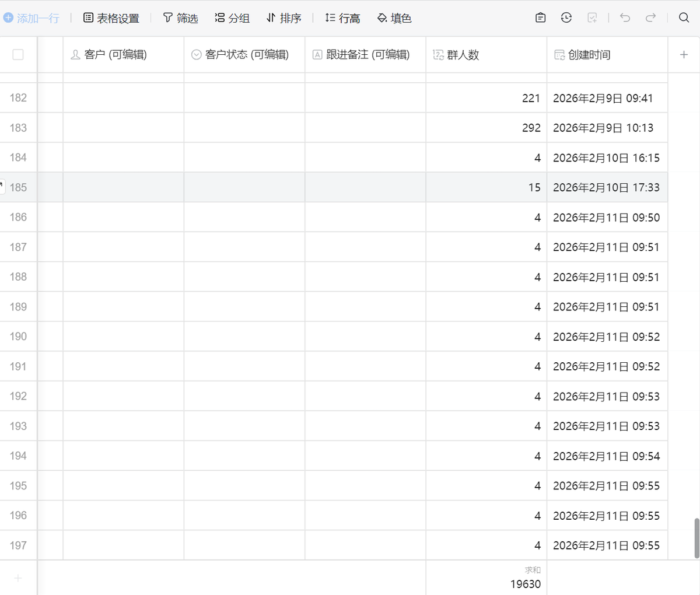The height and width of the screenshot is (595, 700).
Task: Click the date 2026年2月10日 17:33
Action: [606, 188]
